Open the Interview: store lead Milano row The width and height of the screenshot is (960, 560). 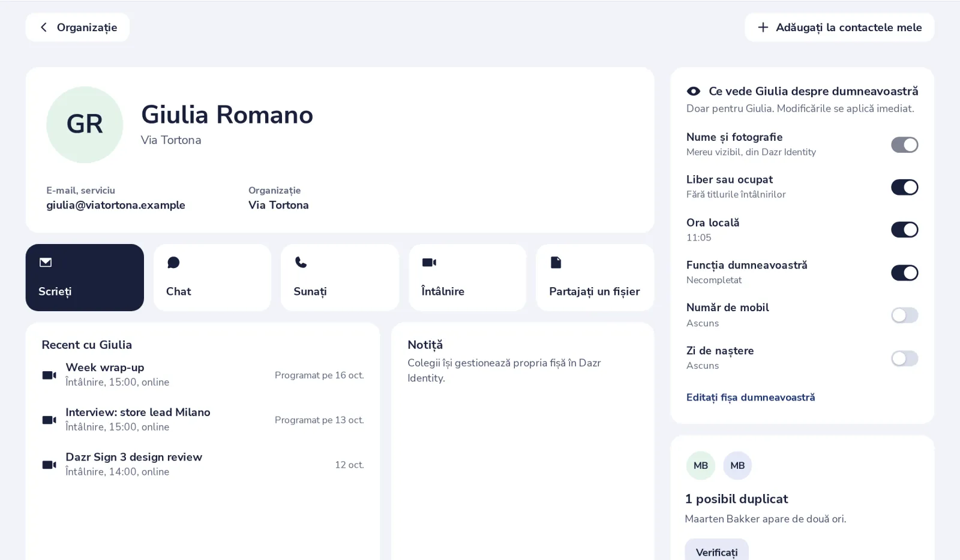coord(203,420)
